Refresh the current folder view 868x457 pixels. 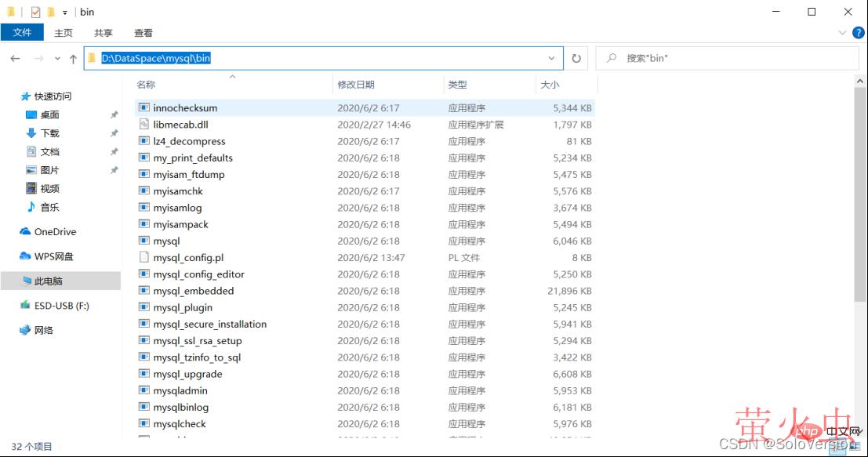click(576, 59)
